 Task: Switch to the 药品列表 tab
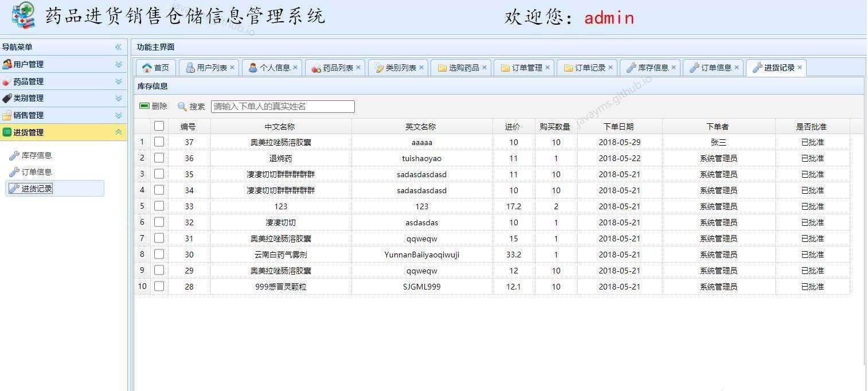point(337,67)
